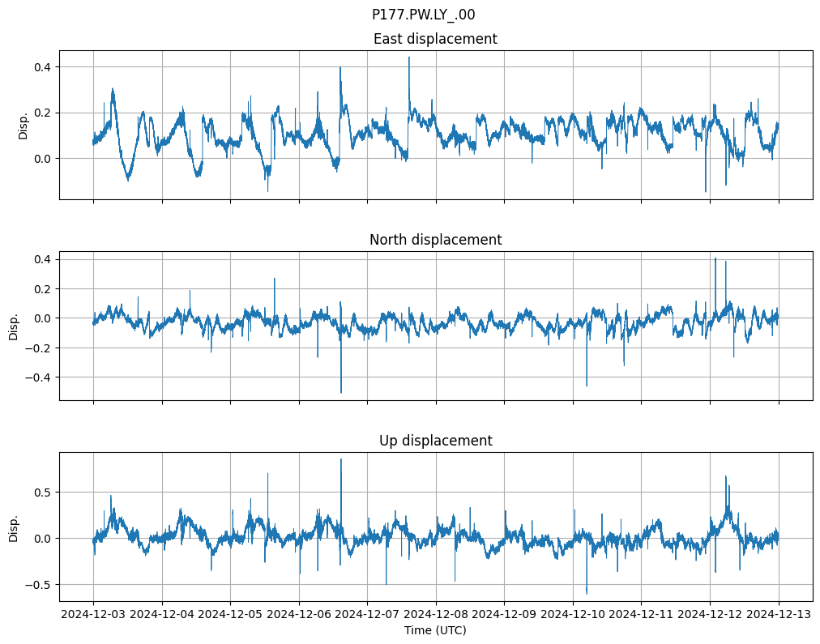
Task: Click the North plot's Disp. y-axis label
Action: [14, 326]
